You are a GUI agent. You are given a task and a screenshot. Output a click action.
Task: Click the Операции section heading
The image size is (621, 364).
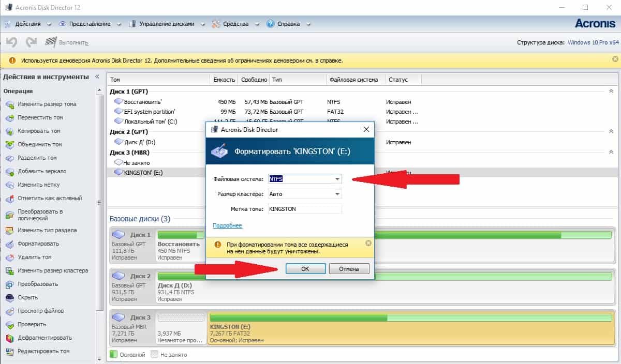[18, 91]
